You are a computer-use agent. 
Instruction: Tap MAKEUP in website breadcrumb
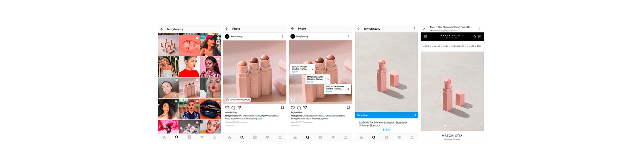coord(436,46)
